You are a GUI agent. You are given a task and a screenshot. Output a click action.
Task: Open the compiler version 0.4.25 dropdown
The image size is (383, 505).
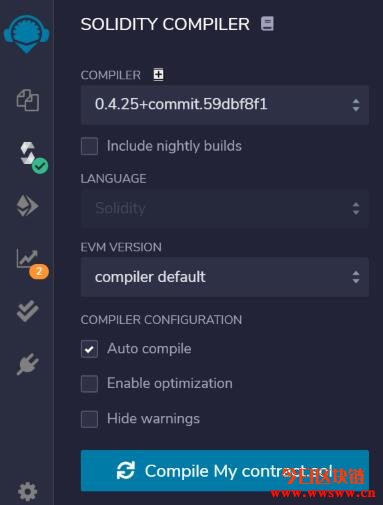(x=225, y=105)
